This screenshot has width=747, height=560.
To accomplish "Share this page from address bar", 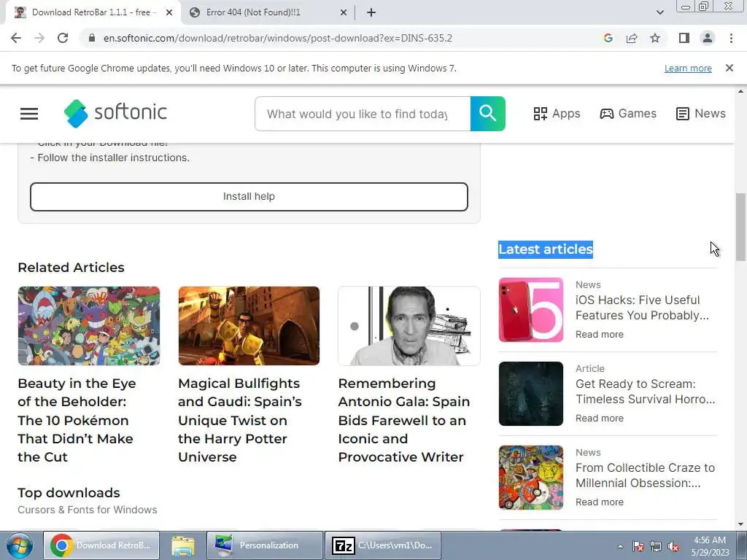I will 632,38.
